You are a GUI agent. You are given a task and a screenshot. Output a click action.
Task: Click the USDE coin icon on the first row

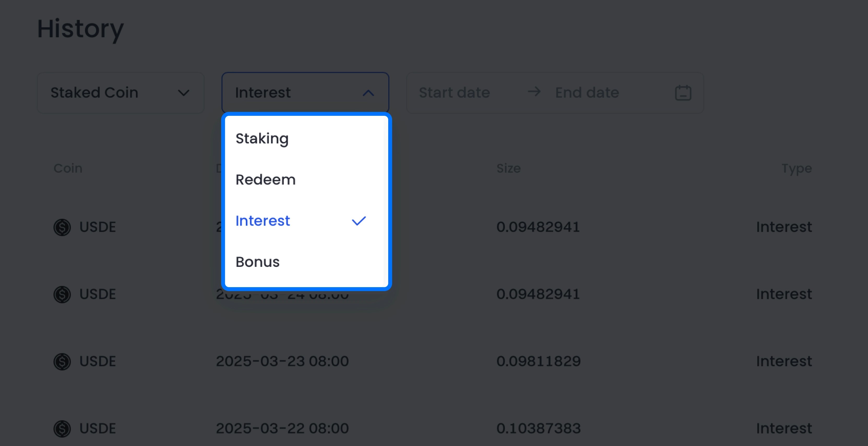coord(62,227)
